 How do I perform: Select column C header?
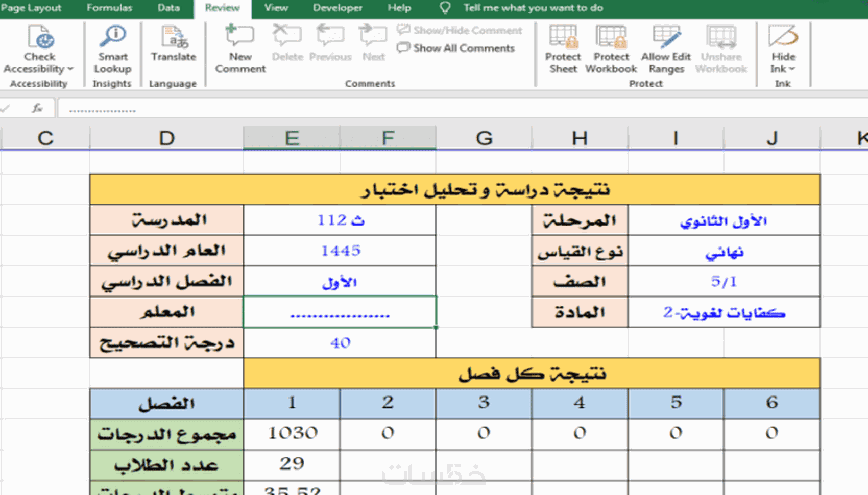click(45, 138)
